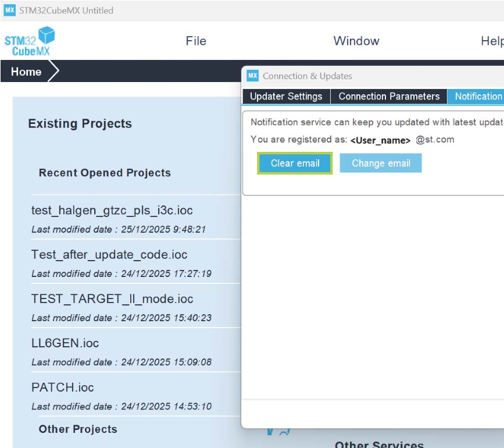
Task: Click date 24/12/2025 15:09:08 line
Action: 121,362
